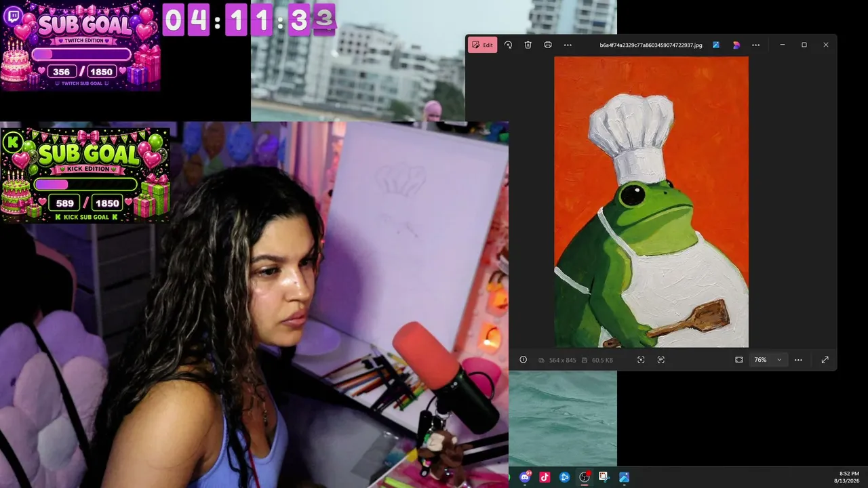Click the 564 x 845 dimensions text
Viewport: 868px width, 488px height.
tap(562, 360)
